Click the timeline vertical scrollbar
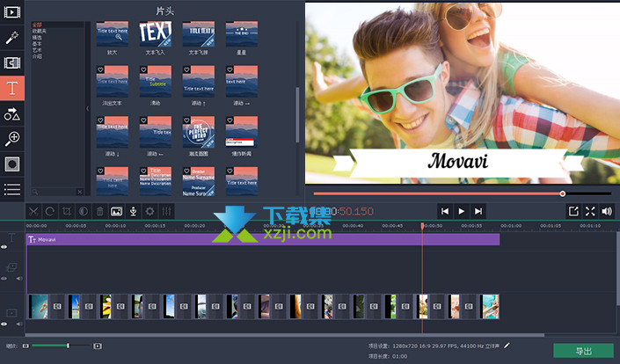 [x=617, y=269]
